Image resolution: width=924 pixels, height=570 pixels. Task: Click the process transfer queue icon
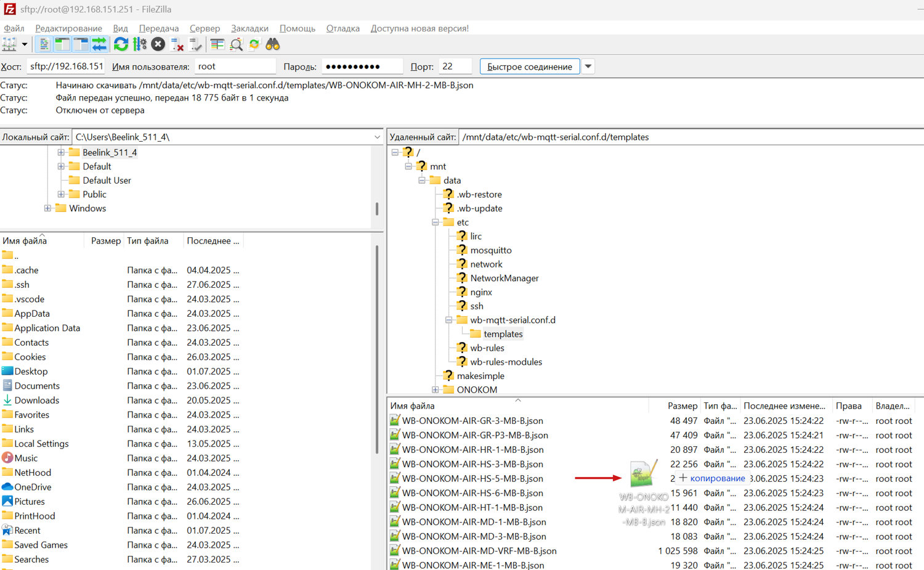140,44
